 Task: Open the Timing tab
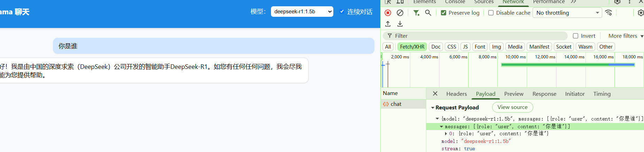tap(602, 94)
